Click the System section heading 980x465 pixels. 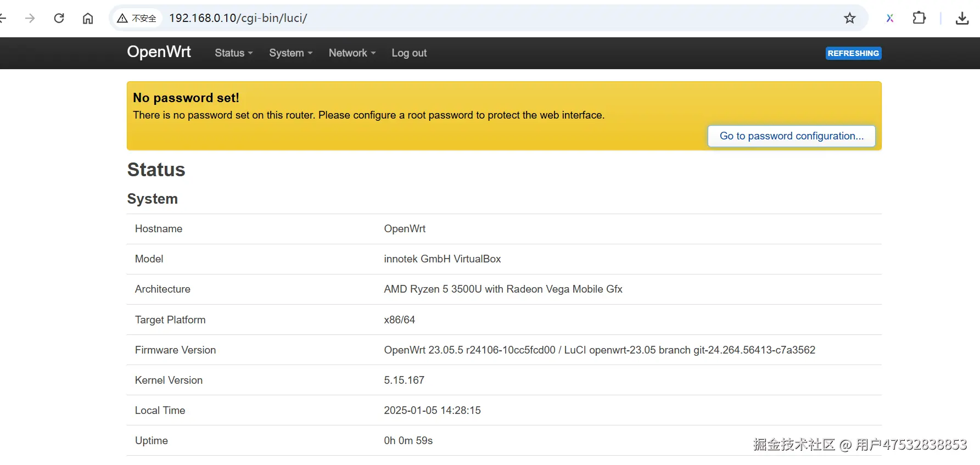pyautogui.click(x=153, y=199)
